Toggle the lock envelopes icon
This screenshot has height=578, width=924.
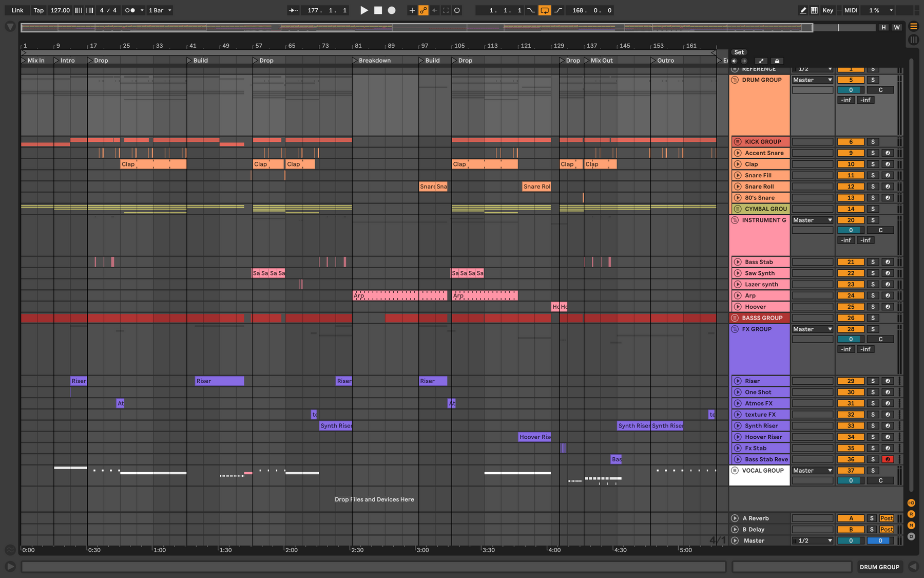tap(777, 61)
